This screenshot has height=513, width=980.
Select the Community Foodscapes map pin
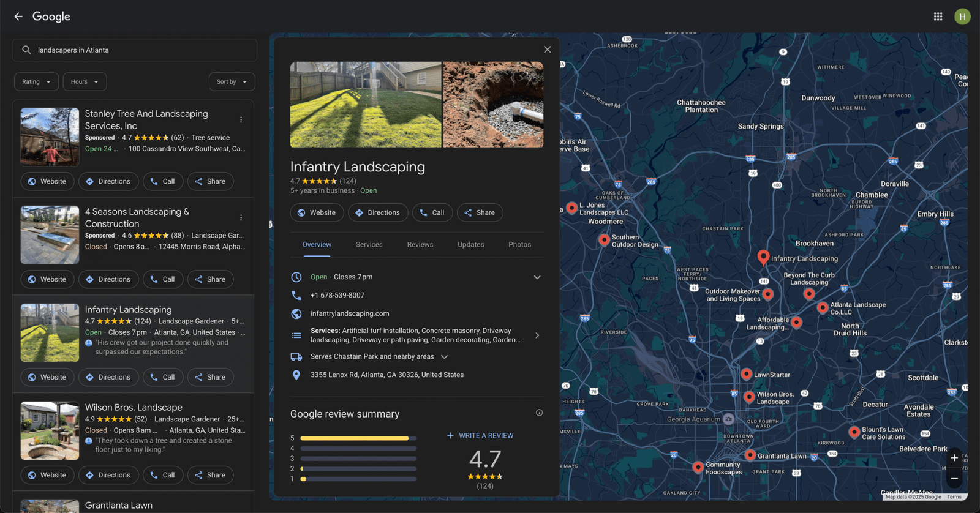click(698, 467)
